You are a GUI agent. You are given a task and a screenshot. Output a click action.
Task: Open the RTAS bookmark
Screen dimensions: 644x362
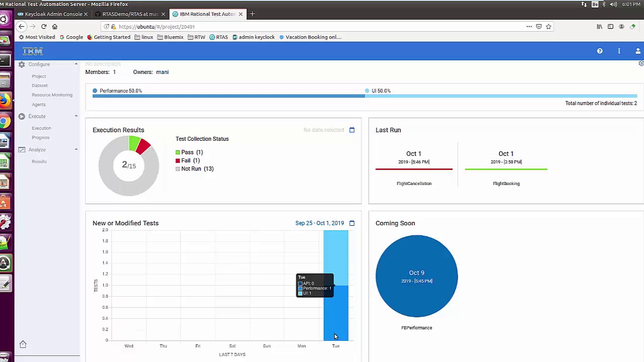219,37
